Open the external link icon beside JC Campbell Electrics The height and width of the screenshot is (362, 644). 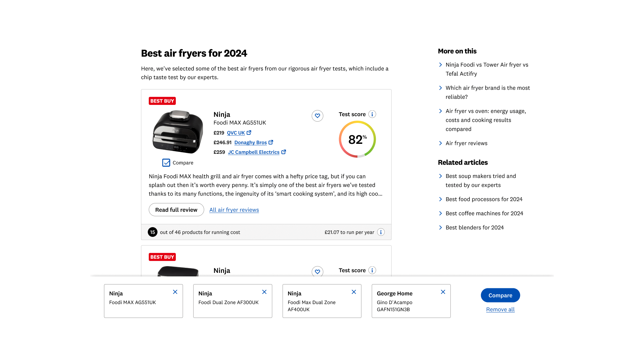[284, 152]
